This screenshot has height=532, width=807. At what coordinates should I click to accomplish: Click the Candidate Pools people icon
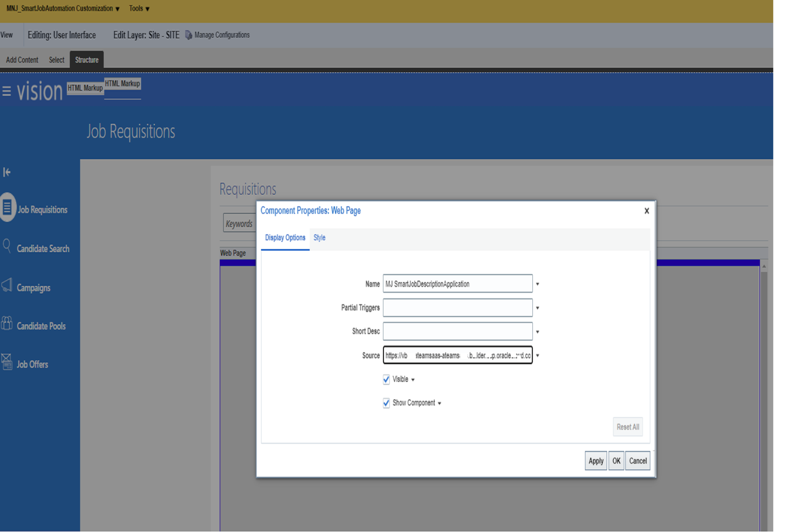click(x=6, y=323)
